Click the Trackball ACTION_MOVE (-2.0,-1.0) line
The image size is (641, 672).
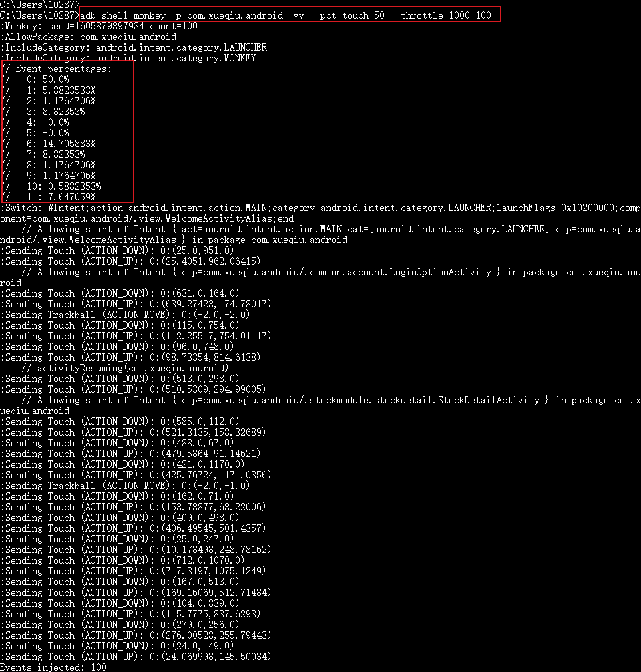[125, 486]
